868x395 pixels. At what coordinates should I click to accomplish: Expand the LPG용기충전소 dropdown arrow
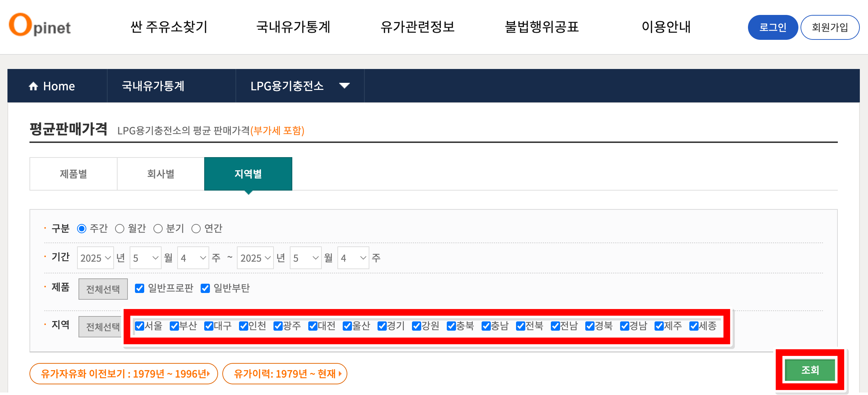pos(344,86)
